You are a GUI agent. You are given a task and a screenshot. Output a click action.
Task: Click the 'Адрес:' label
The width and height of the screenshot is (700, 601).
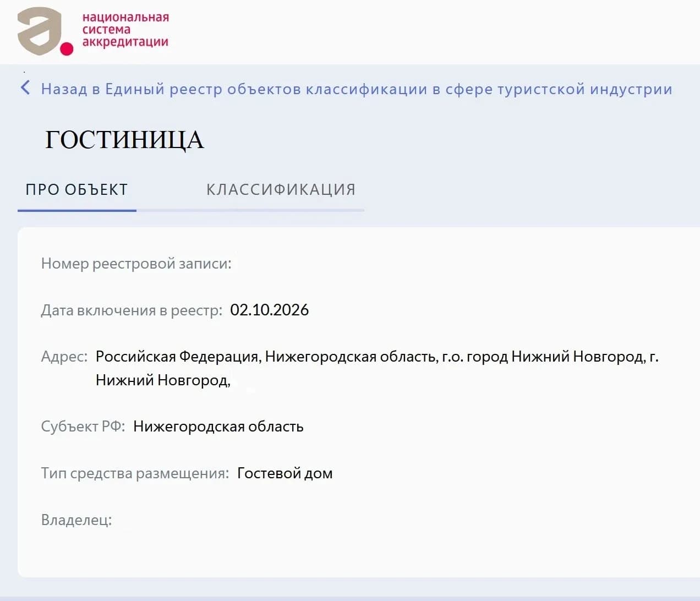click(64, 357)
